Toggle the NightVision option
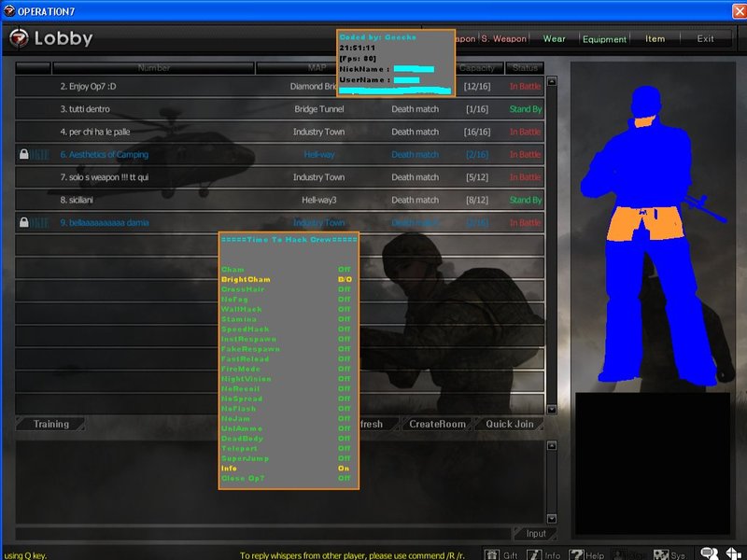The width and height of the screenshot is (747, 560). click(x=287, y=379)
